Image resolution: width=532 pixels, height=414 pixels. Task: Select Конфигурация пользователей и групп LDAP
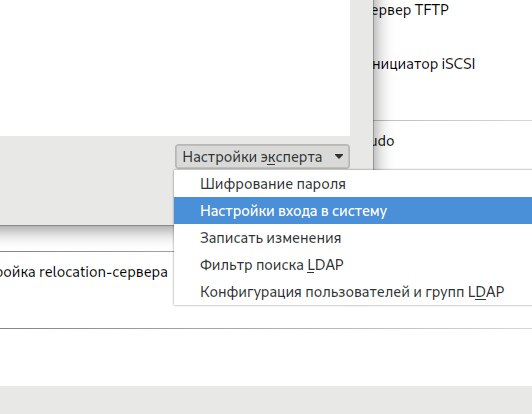coord(353,292)
